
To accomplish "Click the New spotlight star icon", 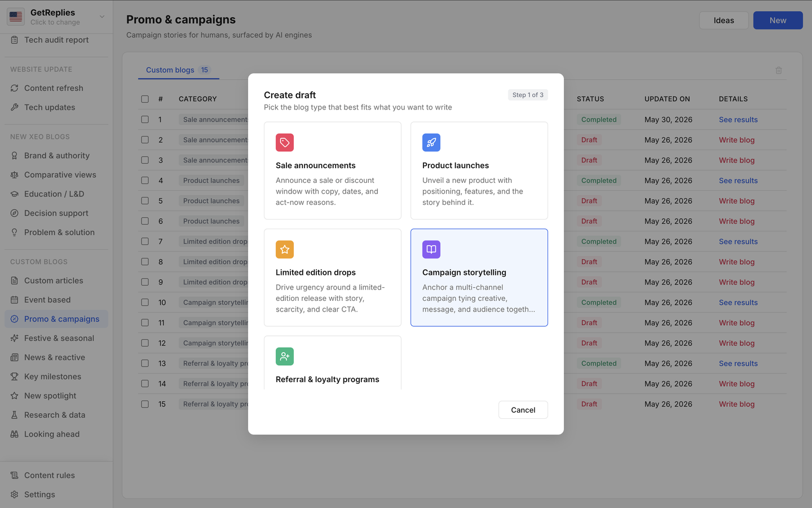I will pos(15,396).
